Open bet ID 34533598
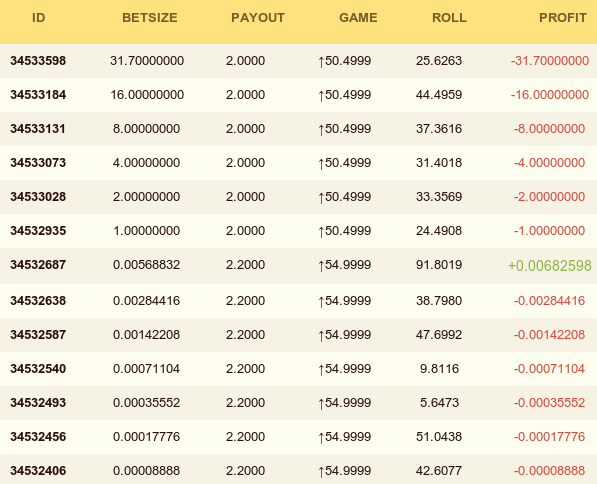Viewport: 597px width, 484px height. click(x=38, y=61)
